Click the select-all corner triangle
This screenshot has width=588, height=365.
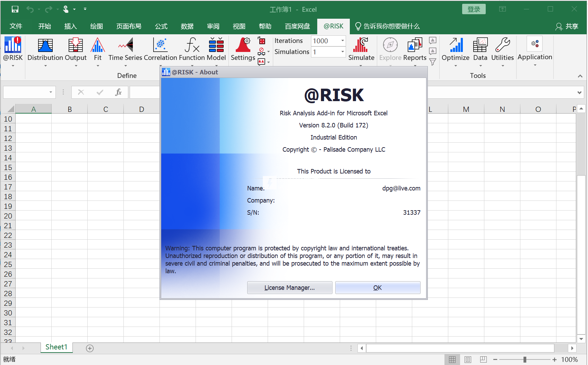click(10, 109)
